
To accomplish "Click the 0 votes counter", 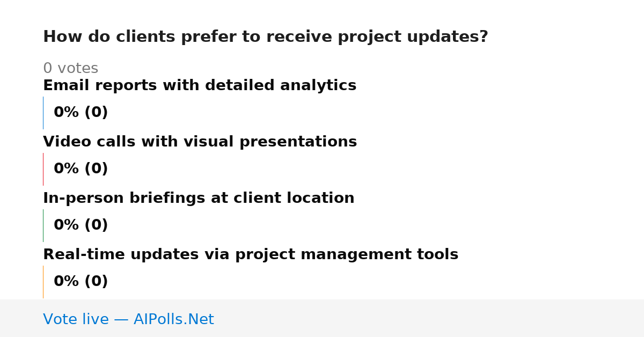I will (x=70, y=69).
